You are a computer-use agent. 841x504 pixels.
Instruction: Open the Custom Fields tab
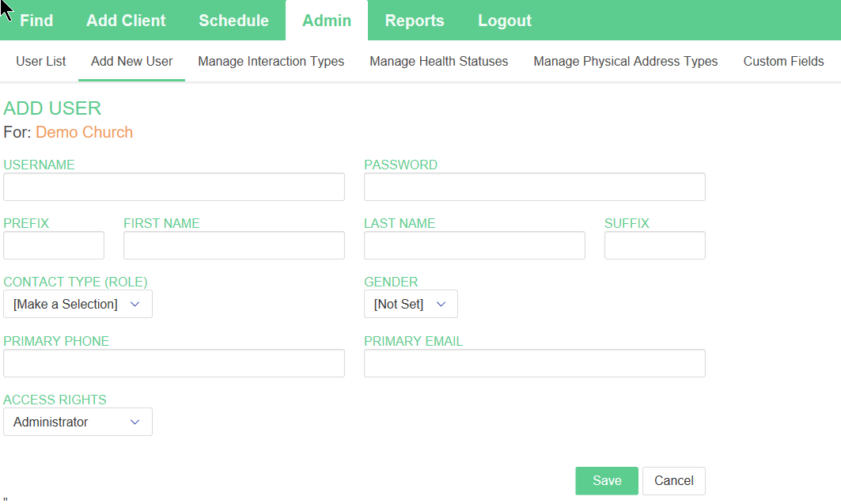(783, 61)
